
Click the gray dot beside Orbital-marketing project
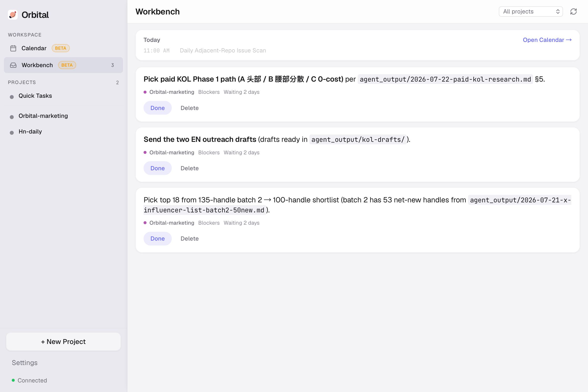(x=12, y=117)
